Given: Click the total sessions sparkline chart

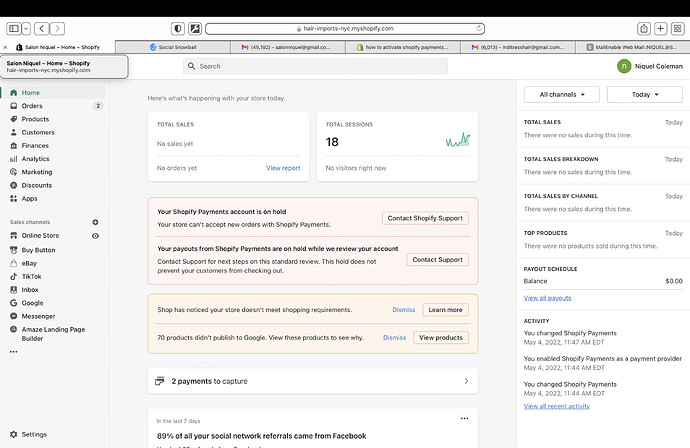Looking at the screenshot, I should pyautogui.click(x=458, y=140).
